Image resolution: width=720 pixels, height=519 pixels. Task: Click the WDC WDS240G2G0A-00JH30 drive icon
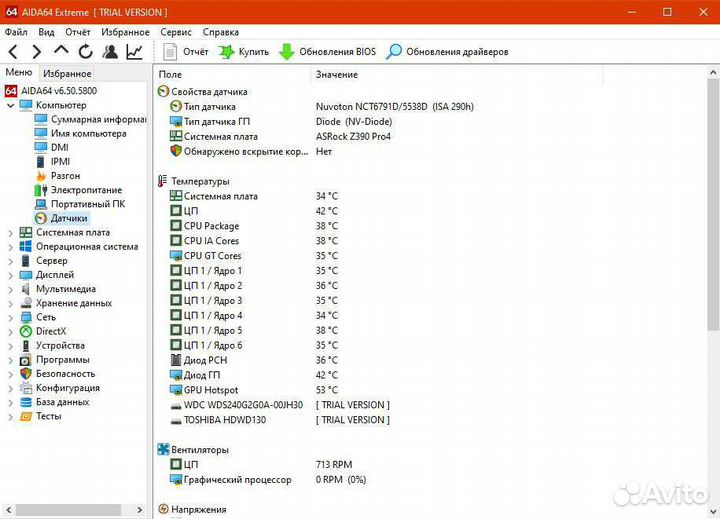point(176,406)
